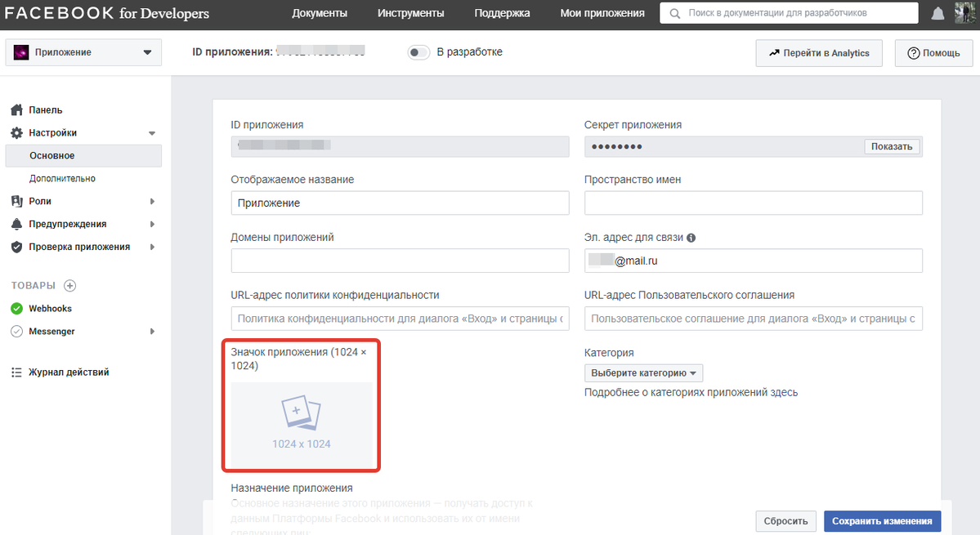Viewport: 980px width, 535px height.
Task: Expand the Роли section arrow
Action: [x=152, y=201]
